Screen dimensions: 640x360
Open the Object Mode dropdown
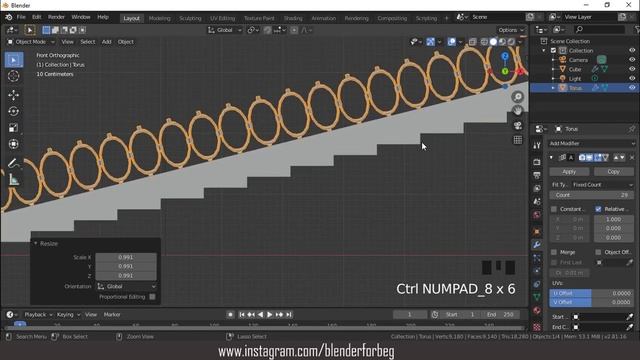tap(31, 42)
